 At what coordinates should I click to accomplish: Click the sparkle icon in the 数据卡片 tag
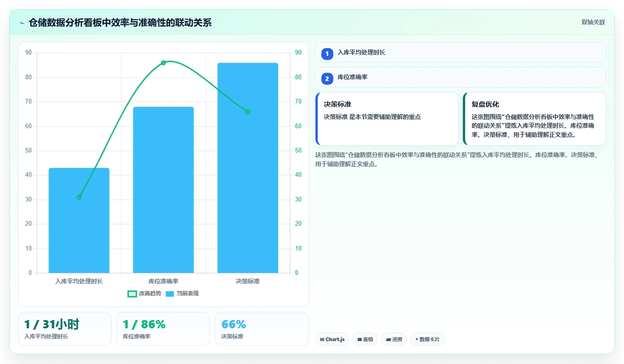pos(417,339)
